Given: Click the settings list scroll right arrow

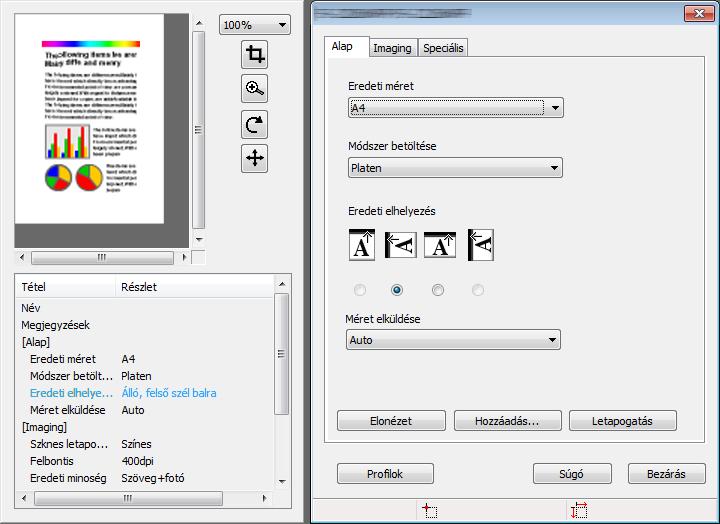Looking at the screenshot, I should (264, 498).
